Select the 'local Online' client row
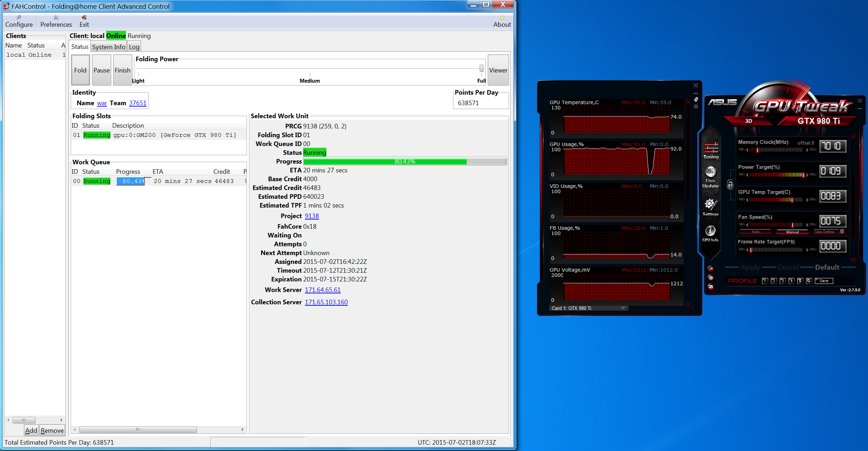 35,55
